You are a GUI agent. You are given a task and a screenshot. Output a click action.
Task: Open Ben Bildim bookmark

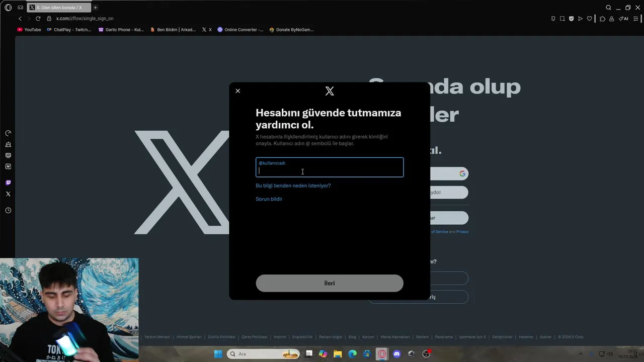pos(173,30)
